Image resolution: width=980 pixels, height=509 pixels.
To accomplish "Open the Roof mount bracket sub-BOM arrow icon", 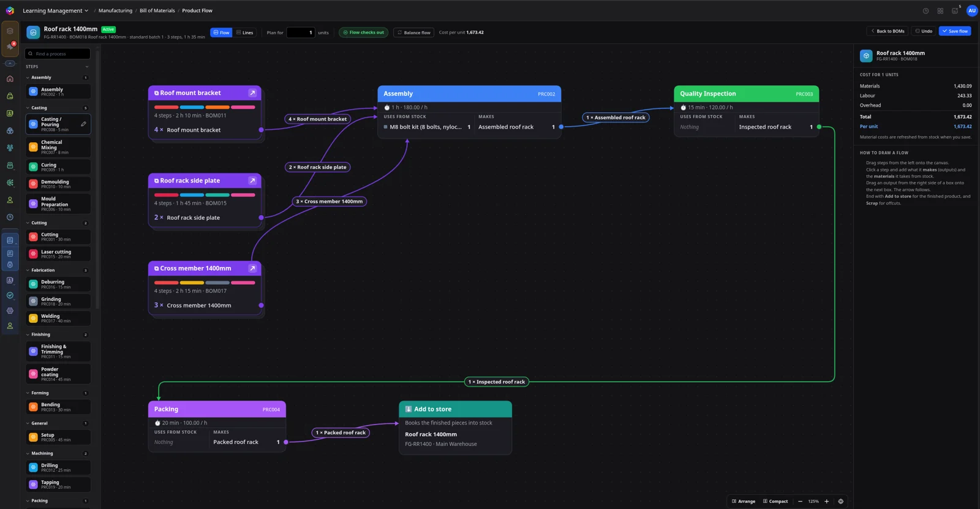I will [252, 93].
